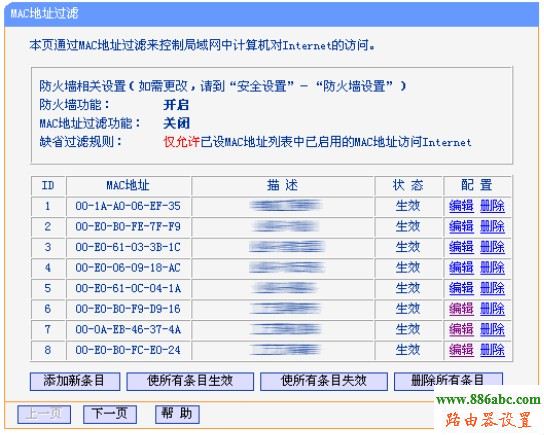This screenshot has height=435, width=544.
Task: Click firewall status value 开启
Action: (x=176, y=104)
